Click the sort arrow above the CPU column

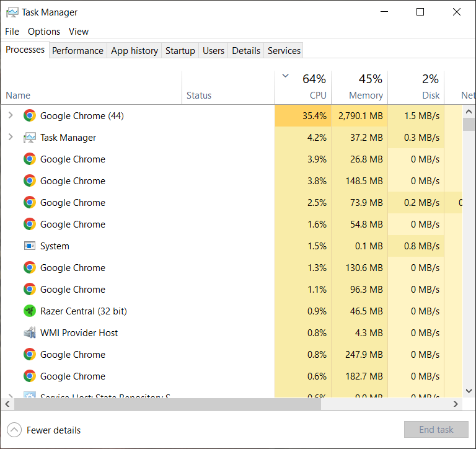click(285, 76)
